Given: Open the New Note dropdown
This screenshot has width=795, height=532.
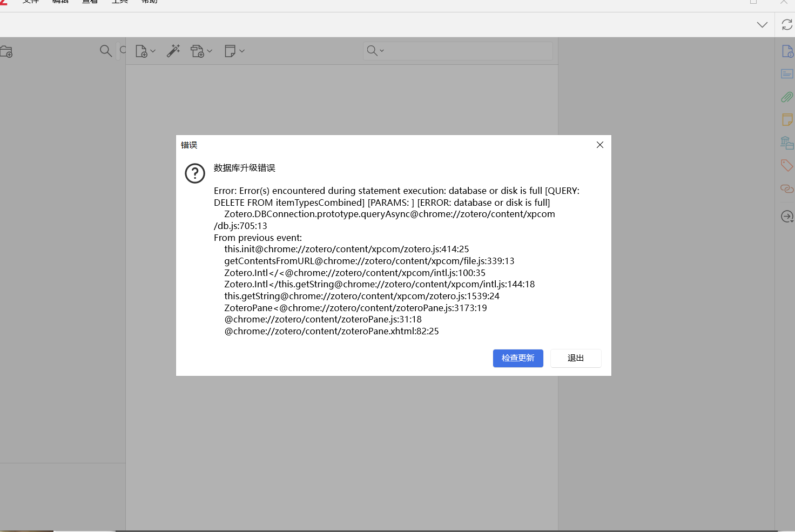Looking at the screenshot, I should [234, 51].
